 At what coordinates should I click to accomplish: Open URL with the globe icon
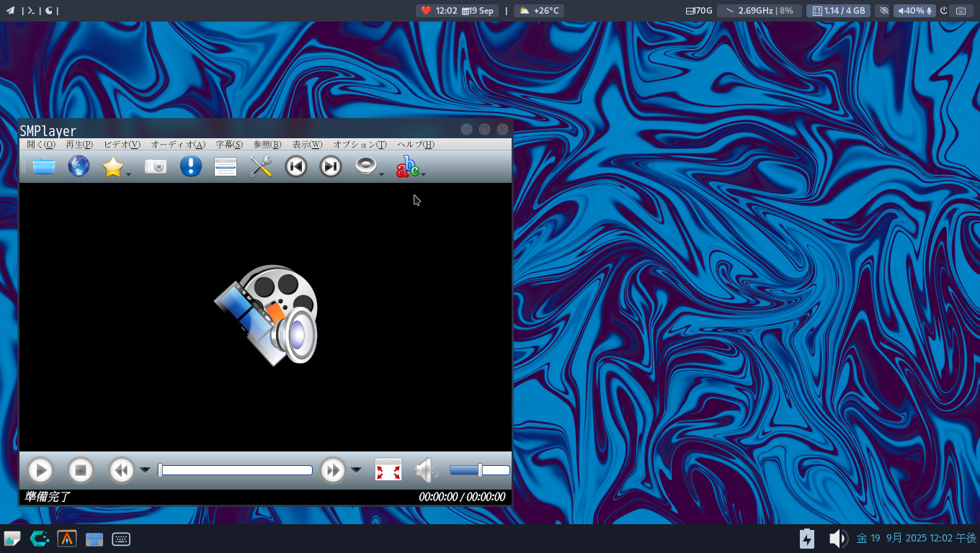pyautogui.click(x=79, y=166)
